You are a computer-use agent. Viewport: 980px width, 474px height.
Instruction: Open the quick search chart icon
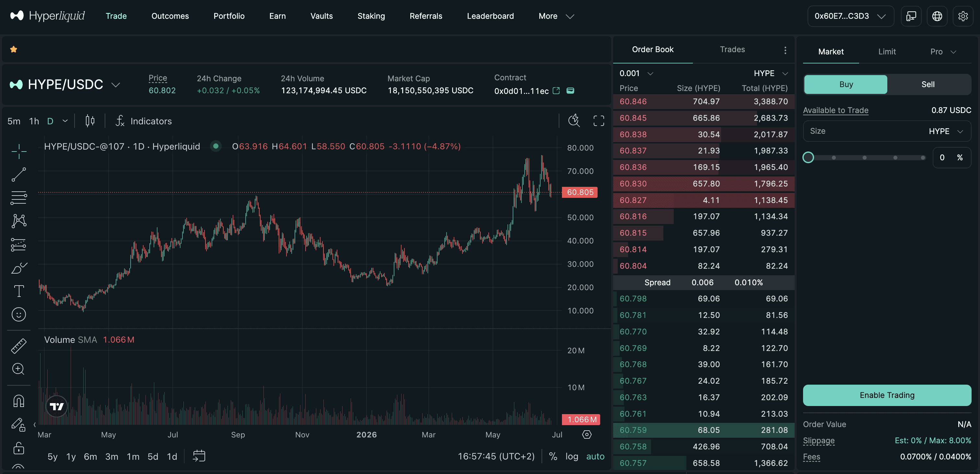coord(574,121)
